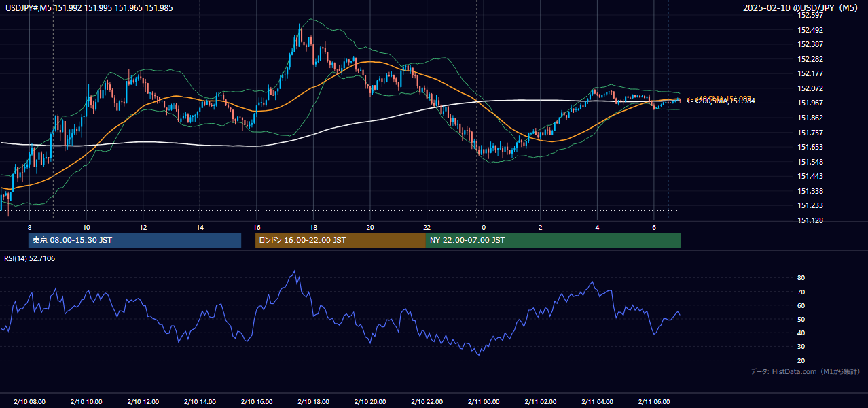868x408 pixels.
Task: Click the 2/10 22:00 date label
Action: pos(427,402)
